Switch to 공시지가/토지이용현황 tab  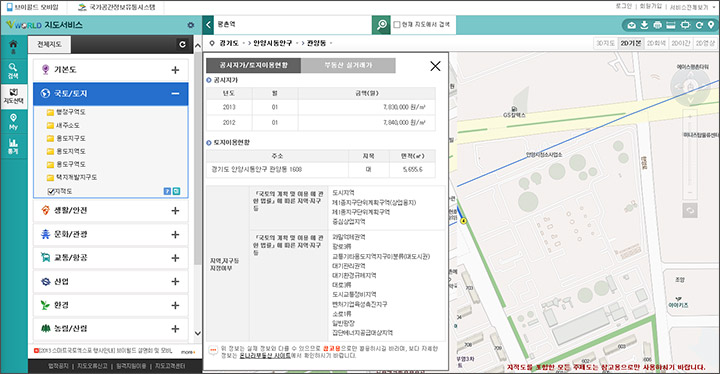(253, 65)
